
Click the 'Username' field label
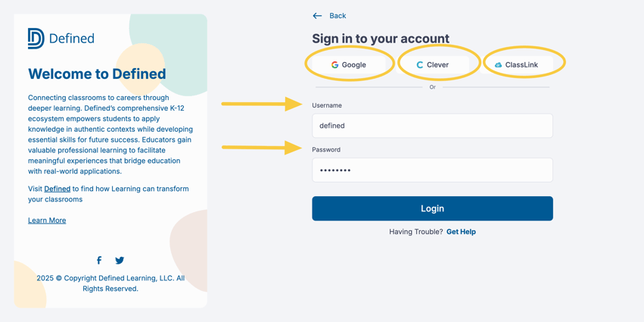tap(327, 105)
